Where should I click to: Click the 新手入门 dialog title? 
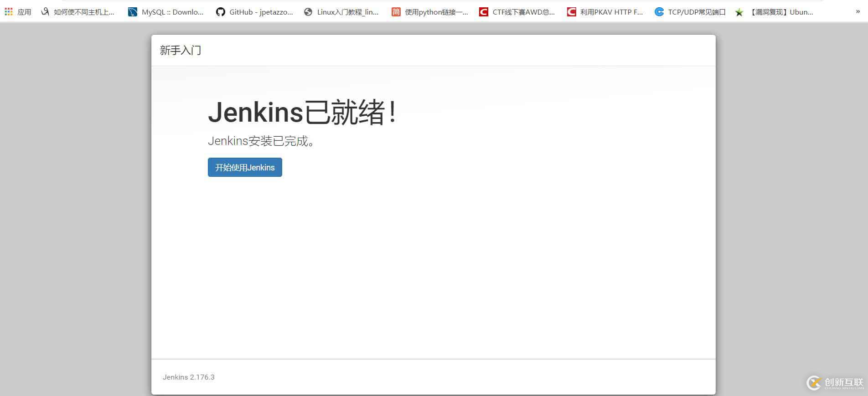181,50
